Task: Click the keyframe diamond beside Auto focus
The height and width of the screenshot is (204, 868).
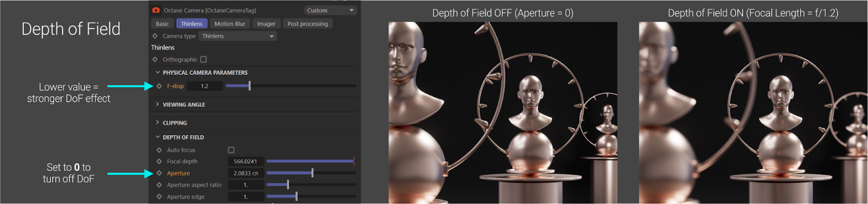Action: (x=159, y=150)
